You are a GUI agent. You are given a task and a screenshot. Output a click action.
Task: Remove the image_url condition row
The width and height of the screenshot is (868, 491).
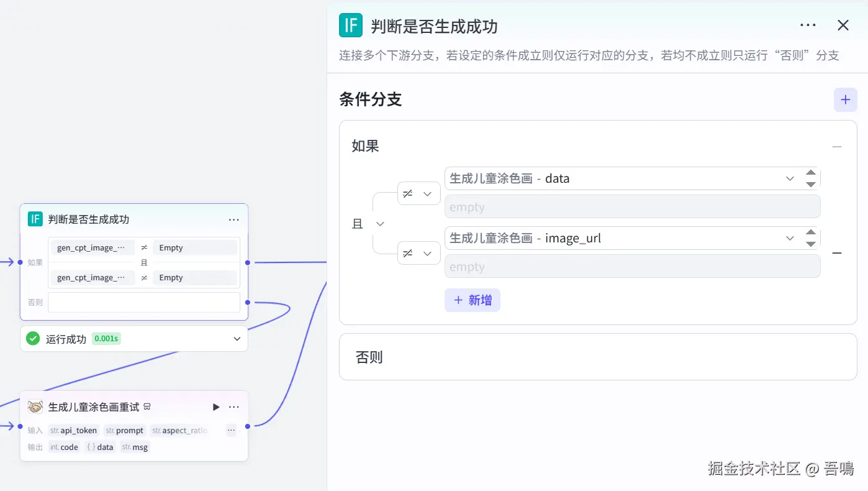click(x=837, y=253)
